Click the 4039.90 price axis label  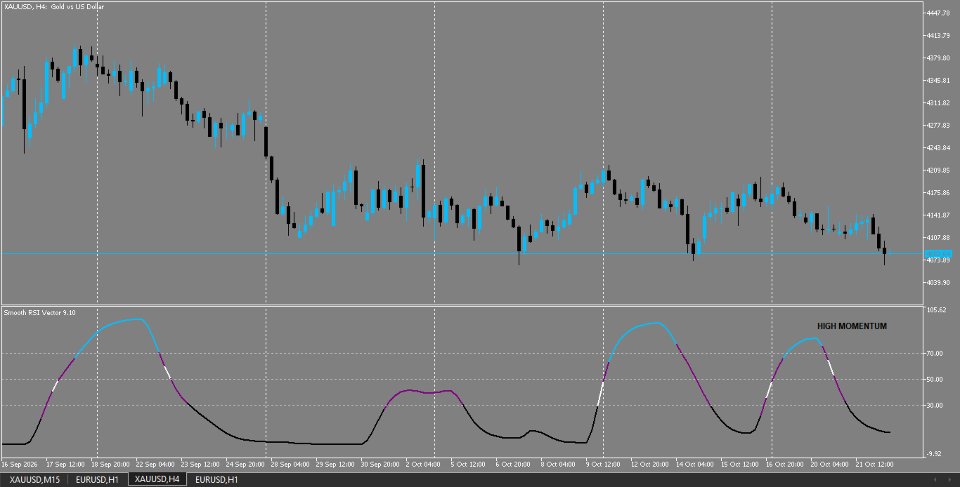pos(939,282)
